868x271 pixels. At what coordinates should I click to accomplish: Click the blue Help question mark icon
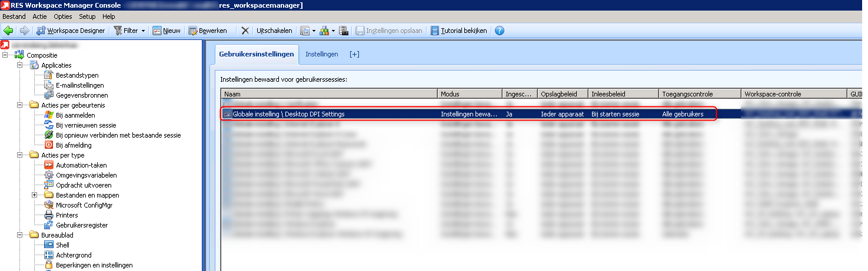(x=500, y=31)
